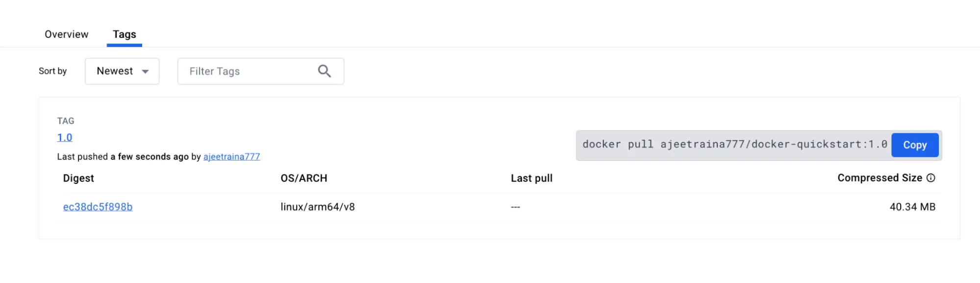Viewport: 980px width, 283px height.
Task: Click the Digest column header
Action: [x=78, y=178]
